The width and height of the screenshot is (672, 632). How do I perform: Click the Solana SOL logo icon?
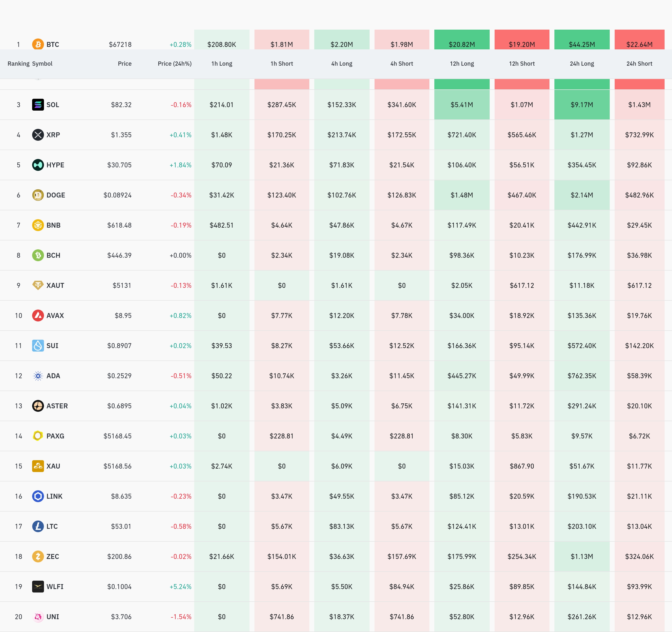pos(38,105)
